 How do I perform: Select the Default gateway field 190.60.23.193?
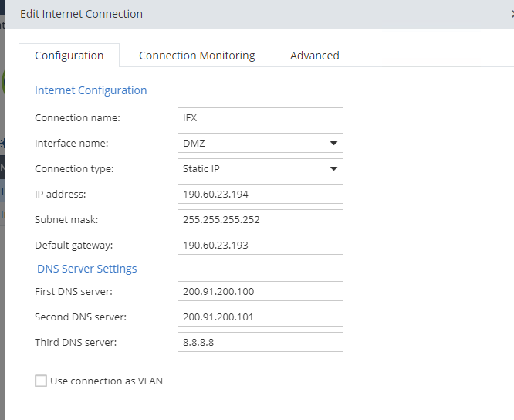tap(260, 245)
